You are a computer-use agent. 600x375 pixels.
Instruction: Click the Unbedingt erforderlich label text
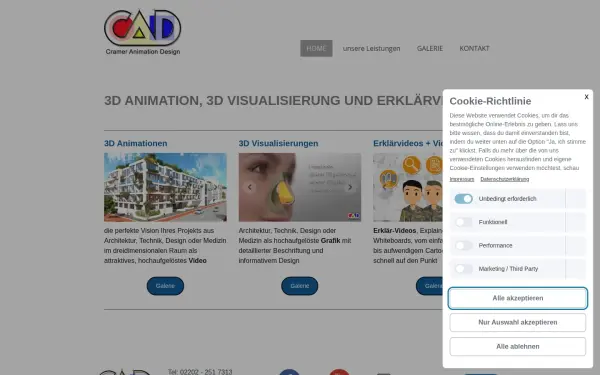pyautogui.click(x=507, y=199)
